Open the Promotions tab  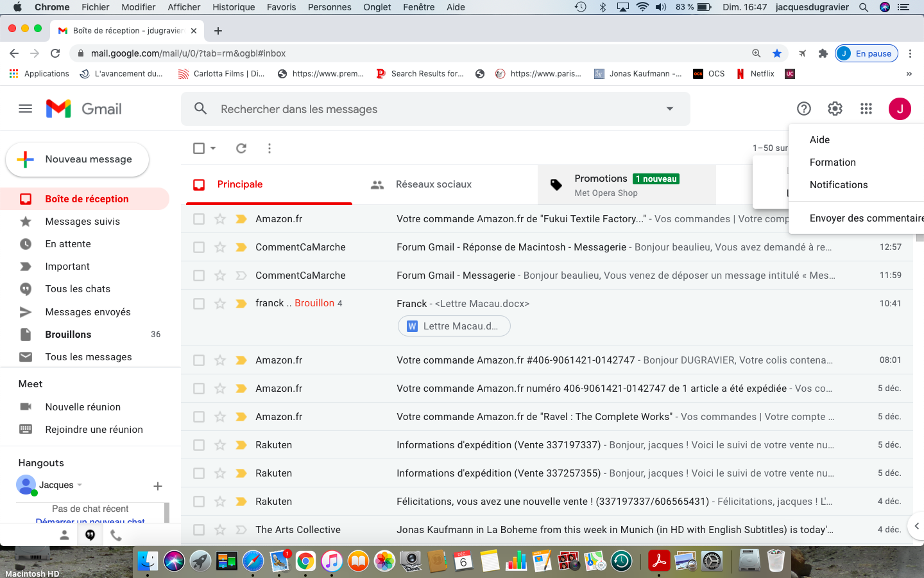pyautogui.click(x=627, y=184)
